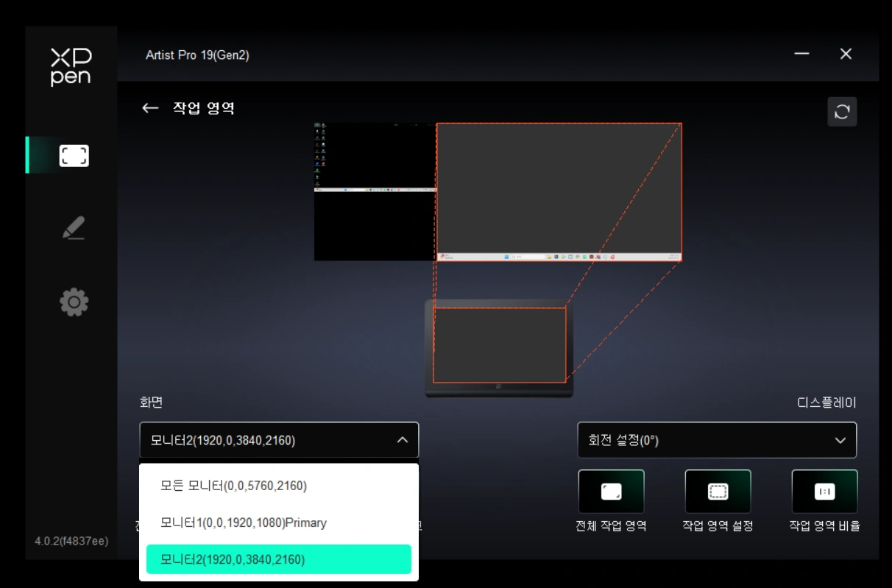Select the 작업 영역 비율 icon
892x588 pixels.
coord(824,492)
